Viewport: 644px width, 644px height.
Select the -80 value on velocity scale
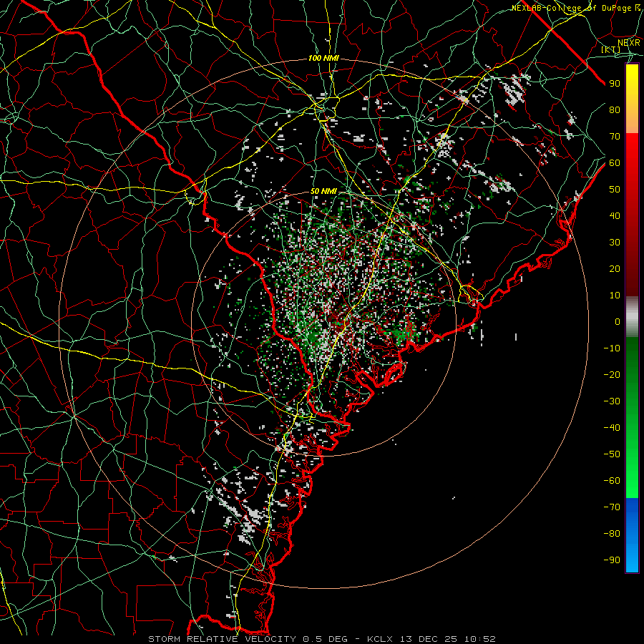tap(612, 534)
